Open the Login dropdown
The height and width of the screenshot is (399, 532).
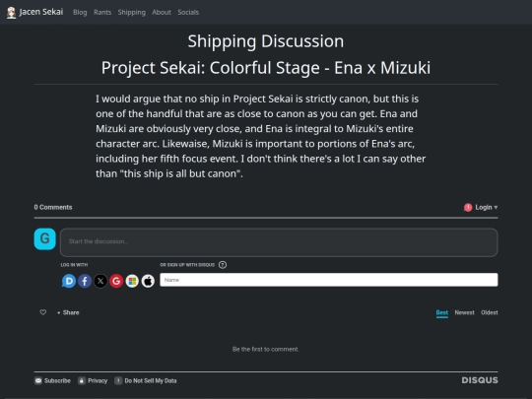[481, 207]
